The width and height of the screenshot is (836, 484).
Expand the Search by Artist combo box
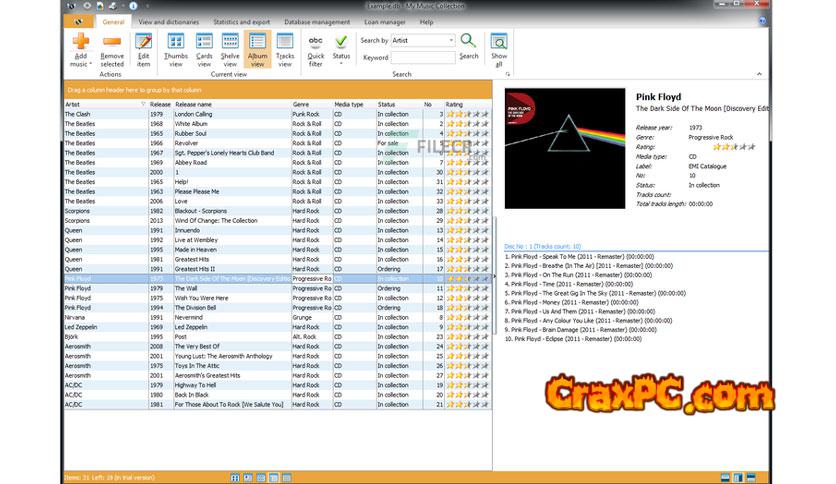point(451,41)
